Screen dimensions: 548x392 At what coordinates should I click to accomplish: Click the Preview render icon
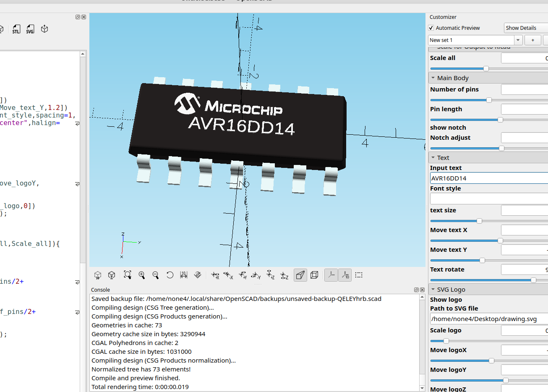[98, 275]
